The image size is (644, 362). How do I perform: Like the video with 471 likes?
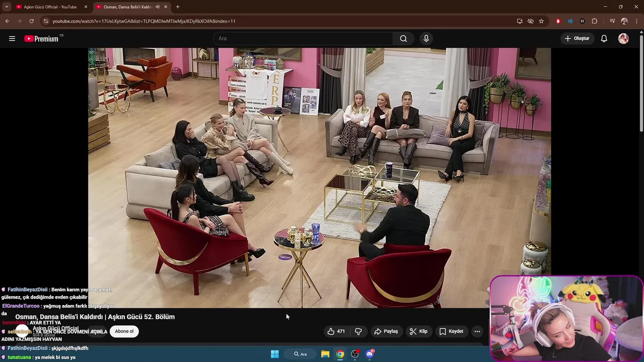coord(336,331)
